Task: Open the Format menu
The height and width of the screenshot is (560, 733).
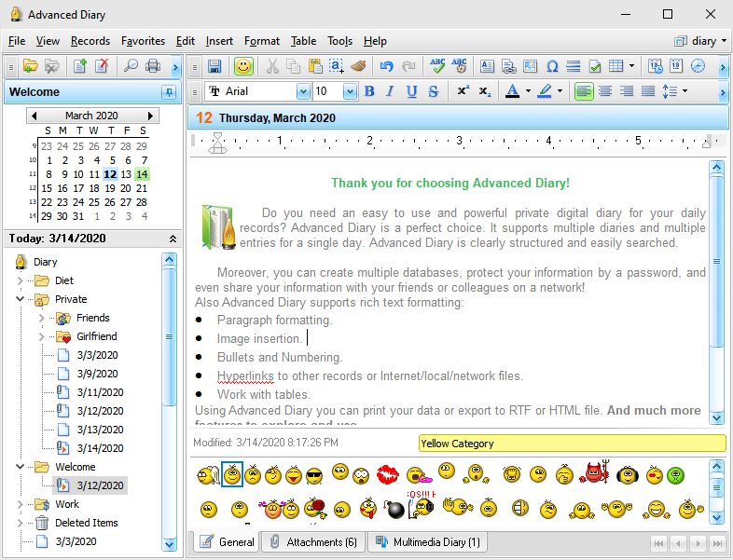Action: point(262,41)
